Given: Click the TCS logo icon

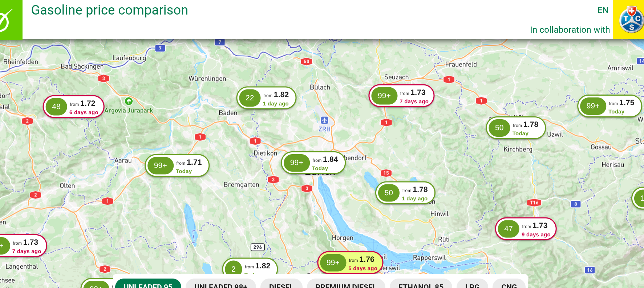Looking at the screenshot, I should pyautogui.click(x=631, y=19).
